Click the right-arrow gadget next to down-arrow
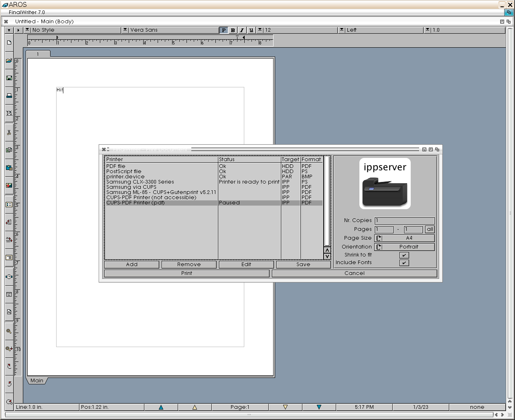Image resolution: width=515 pixels, height=420 pixels. pos(18,30)
